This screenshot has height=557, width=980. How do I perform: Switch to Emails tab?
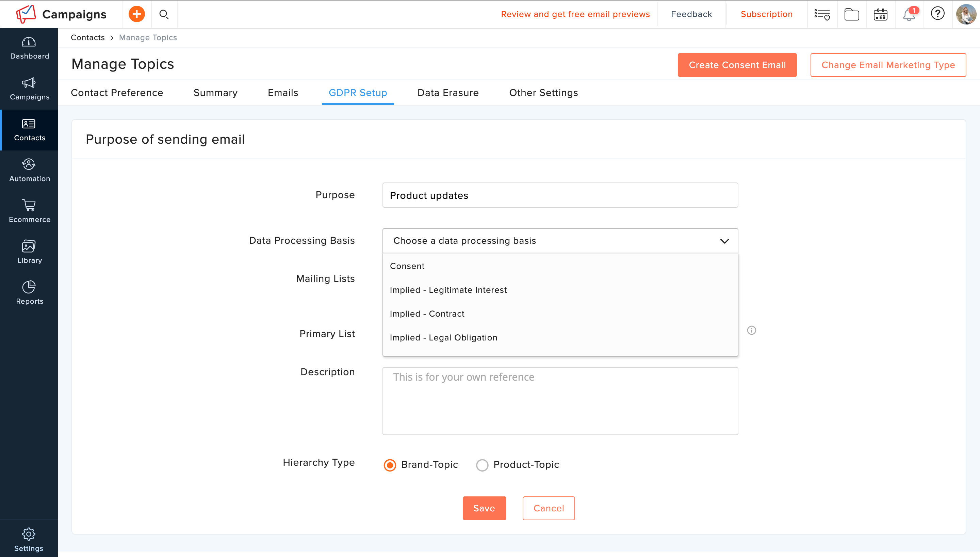[x=283, y=93]
